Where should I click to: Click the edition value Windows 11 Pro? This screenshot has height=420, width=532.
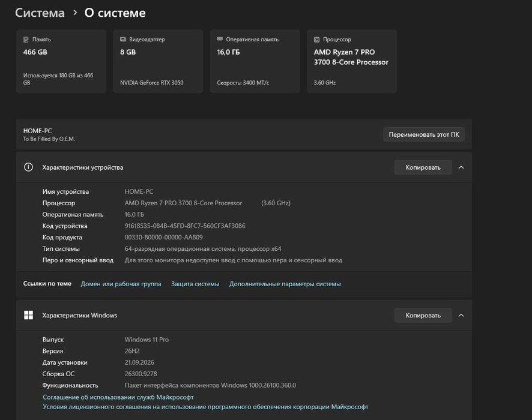[147, 340]
